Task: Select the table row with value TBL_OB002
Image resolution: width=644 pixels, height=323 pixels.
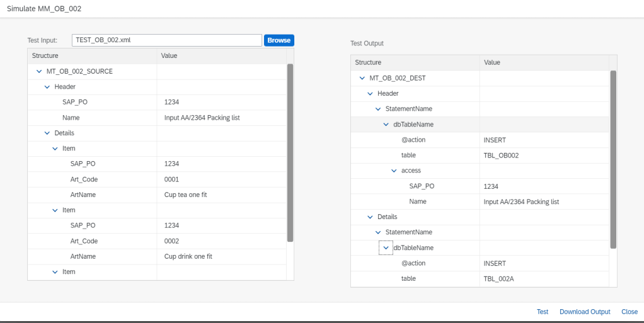Action: click(479, 155)
